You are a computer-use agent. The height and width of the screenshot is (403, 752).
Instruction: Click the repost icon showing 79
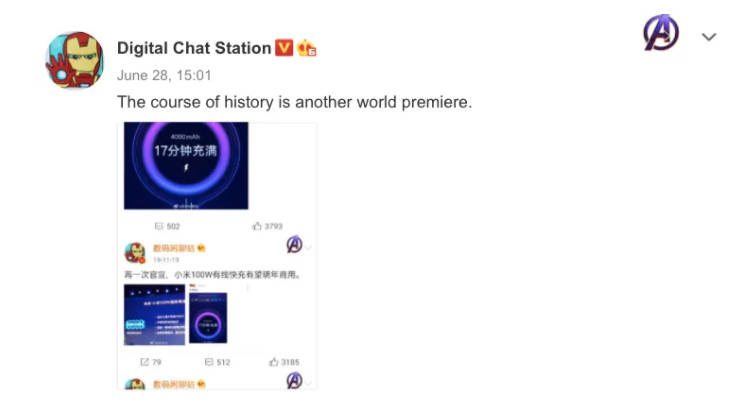pyautogui.click(x=144, y=362)
